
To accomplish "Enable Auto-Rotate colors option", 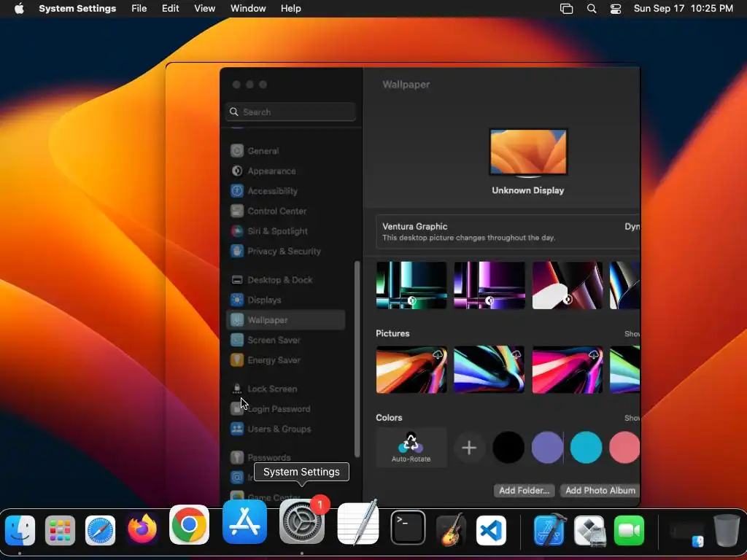I will pos(411,447).
